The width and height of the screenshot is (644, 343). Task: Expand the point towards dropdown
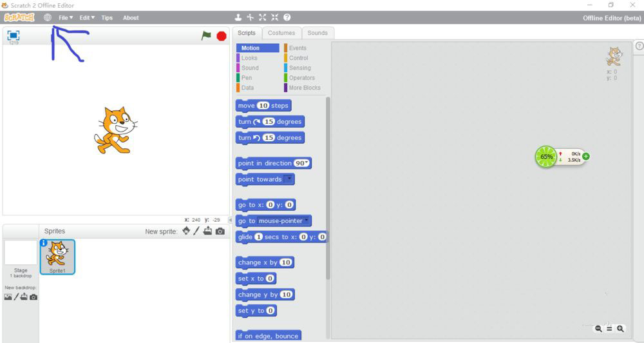289,179
